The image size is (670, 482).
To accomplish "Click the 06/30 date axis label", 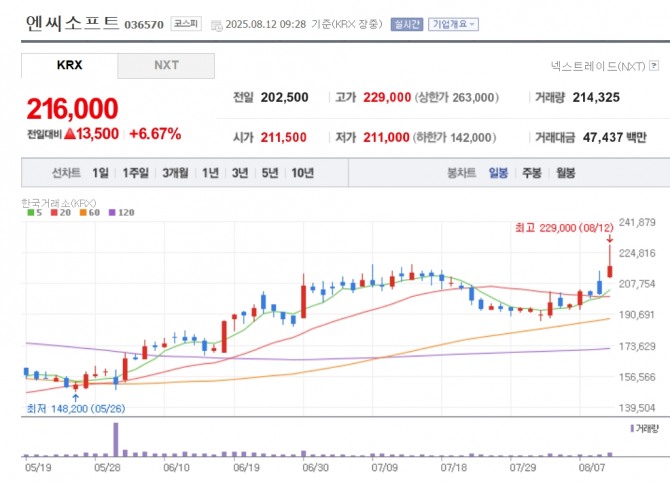I will pos(315,467).
